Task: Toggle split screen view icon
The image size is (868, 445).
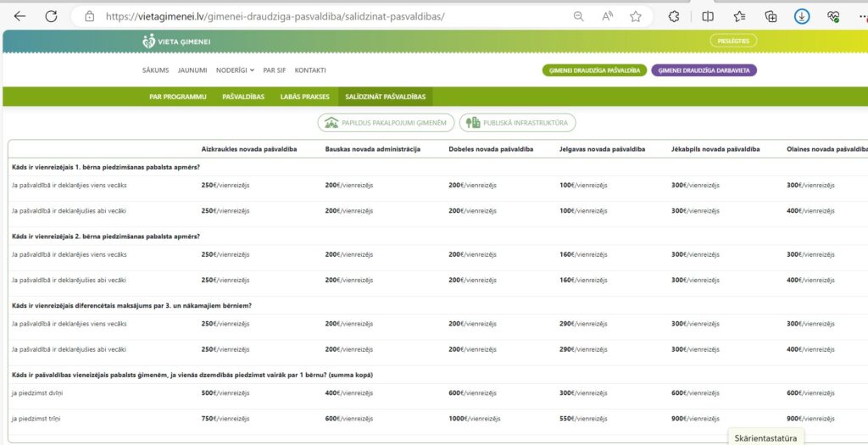Action: point(708,16)
